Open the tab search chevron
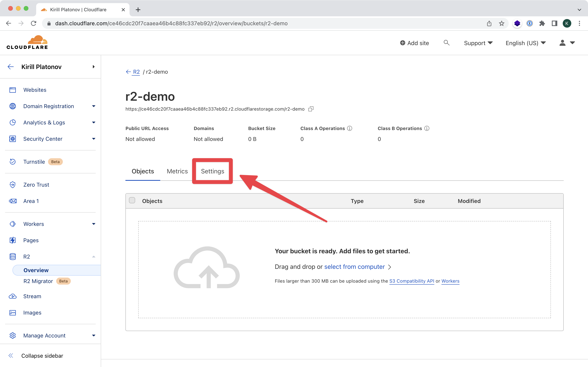 pyautogui.click(x=579, y=10)
